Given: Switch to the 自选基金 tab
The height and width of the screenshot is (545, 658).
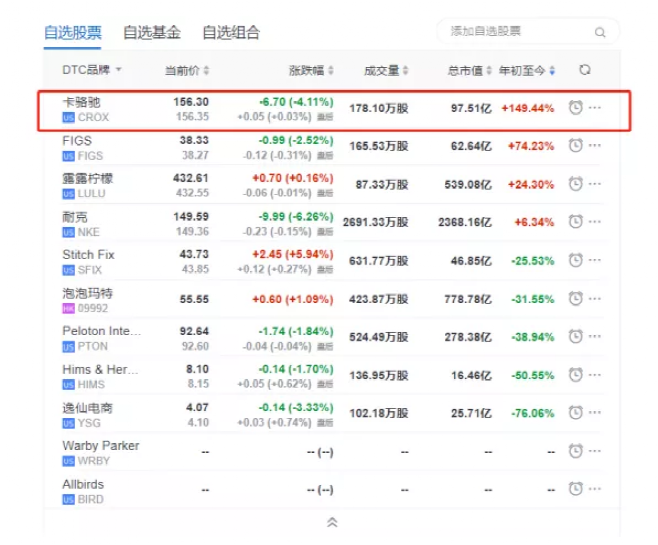Looking at the screenshot, I should 151,33.
